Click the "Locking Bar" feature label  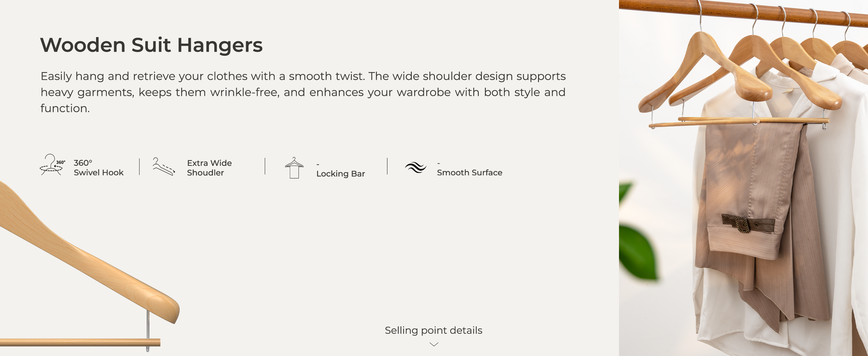point(340,174)
